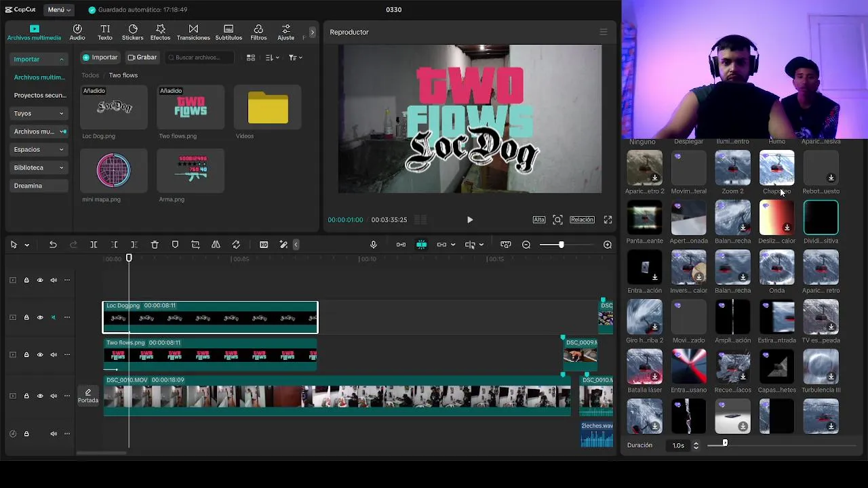Split the clip at the playhead
Image resolution: width=868 pixels, height=488 pixels.
point(94,245)
